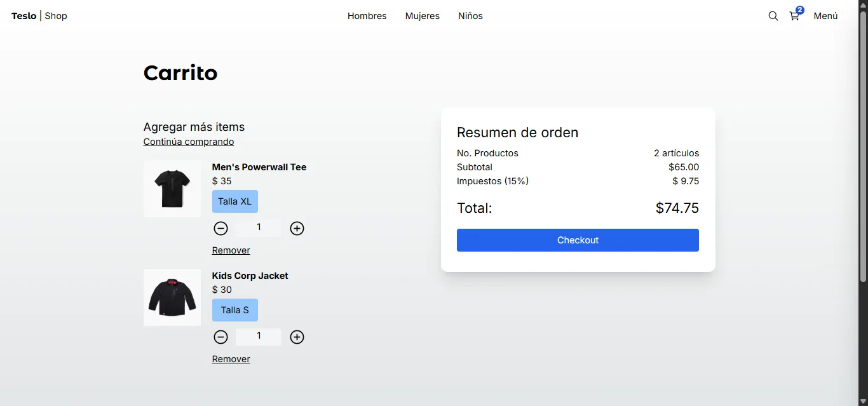Decrease quantity of Kids Corp Jacket
Viewport: 868px width, 406px height.
(x=220, y=337)
